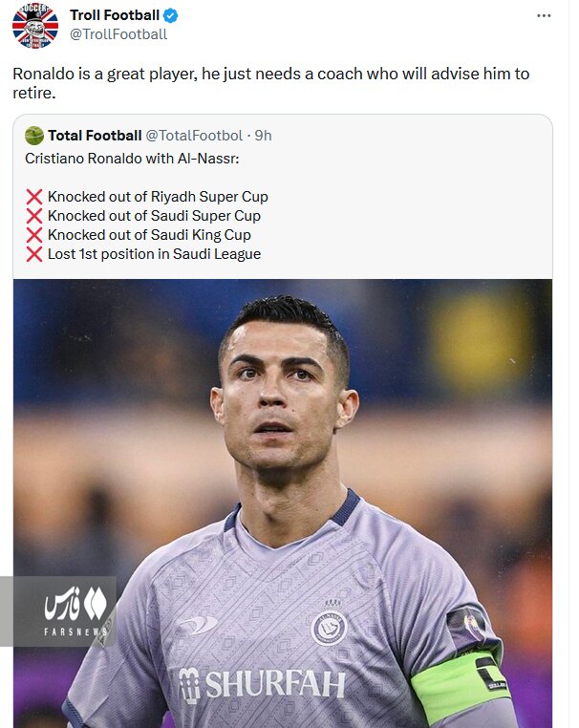Screen dimensions: 579x728
Task: Click the Al-Nassr crest on the jersey
Action: point(330,626)
